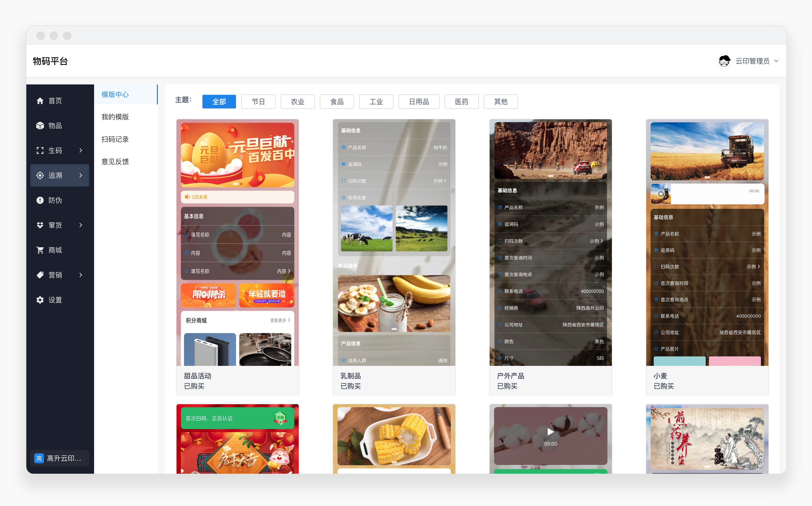Click the gear icon beside 设置
This screenshot has width=812, height=506.
pos(40,300)
